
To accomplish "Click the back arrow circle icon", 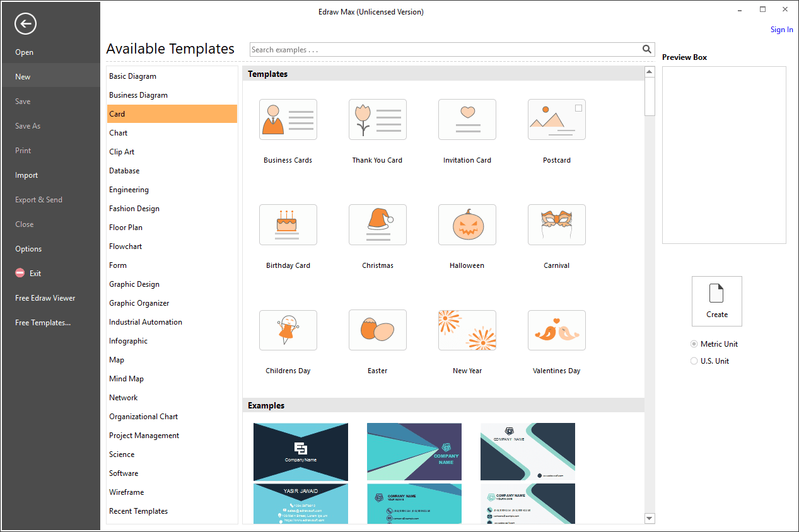I will [x=26, y=24].
